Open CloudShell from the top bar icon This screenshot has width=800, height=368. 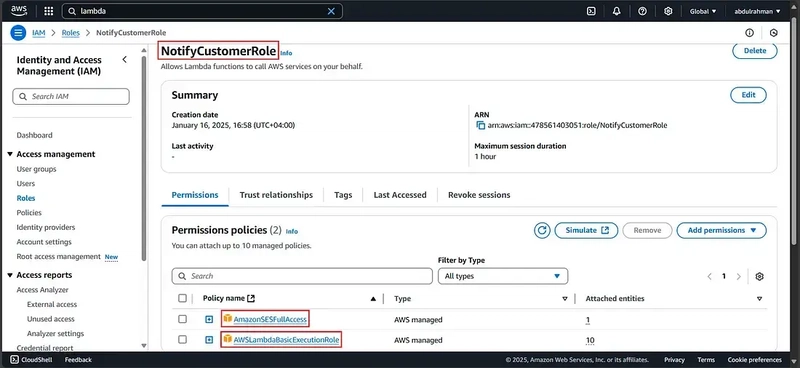(591, 11)
